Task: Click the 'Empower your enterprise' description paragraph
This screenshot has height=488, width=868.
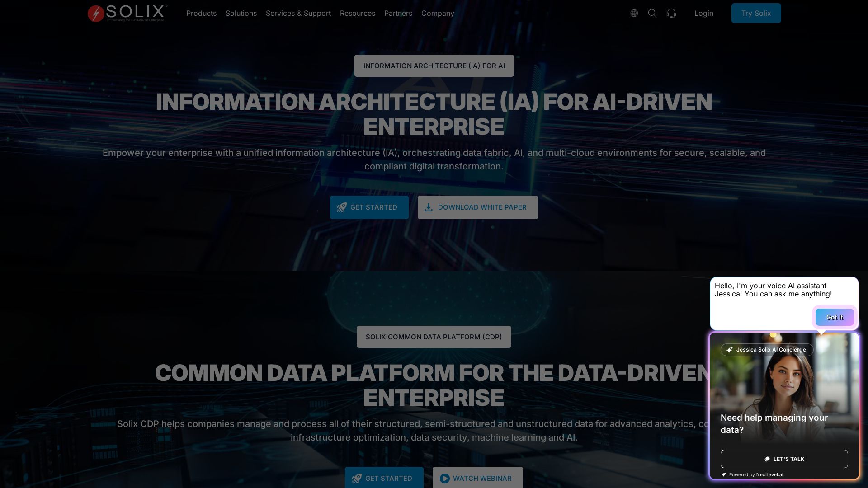Action: click(434, 160)
